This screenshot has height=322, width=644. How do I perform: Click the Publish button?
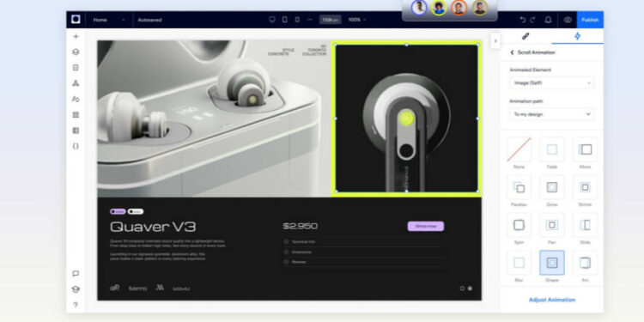point(590,20)
